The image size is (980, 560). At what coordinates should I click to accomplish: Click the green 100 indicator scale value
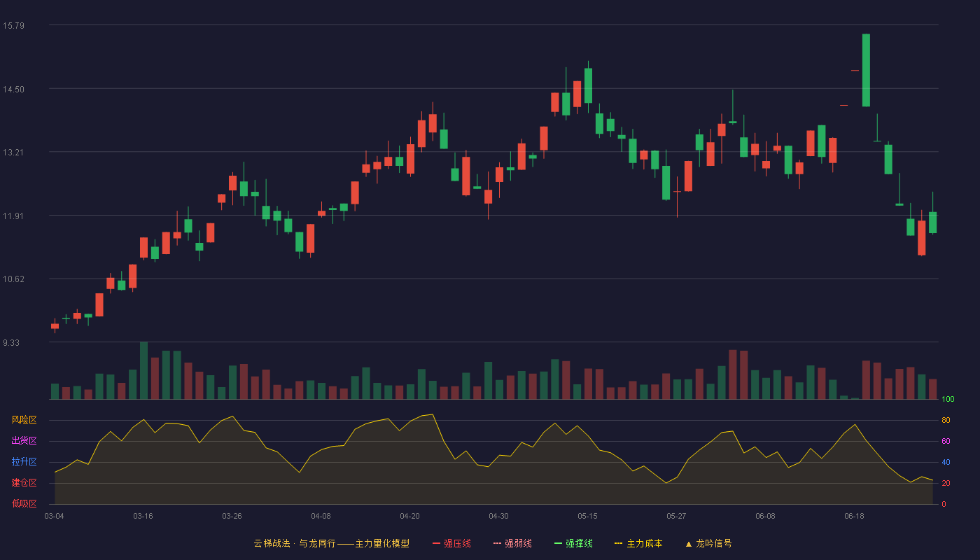(x=948, y=400)
